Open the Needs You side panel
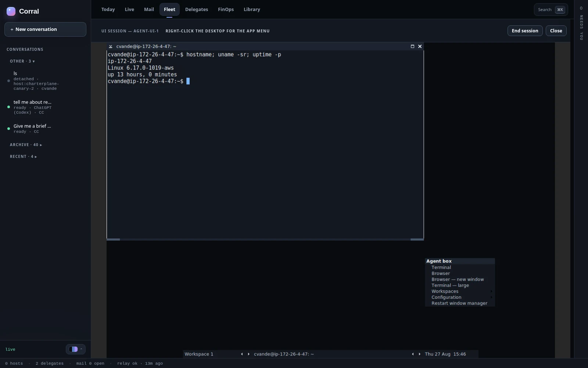The image size is (588, 368). pyautogui.click(x=581, y=23)
